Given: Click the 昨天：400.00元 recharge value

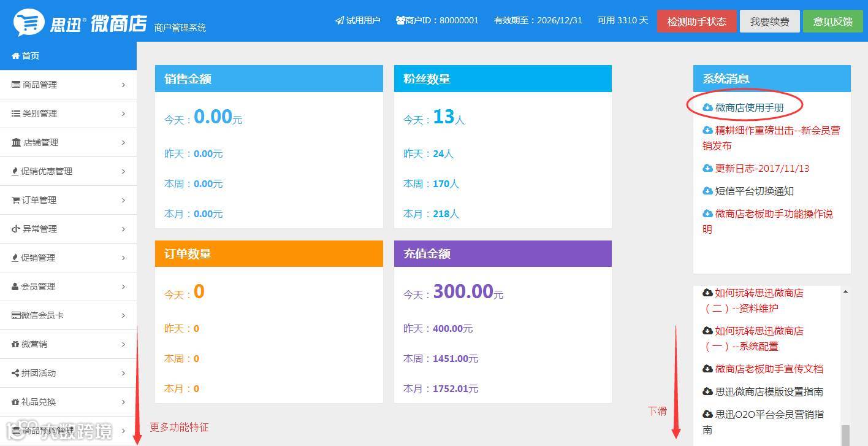Looking at the screenshot, I should pyautogui.click(x=438, y=328).
